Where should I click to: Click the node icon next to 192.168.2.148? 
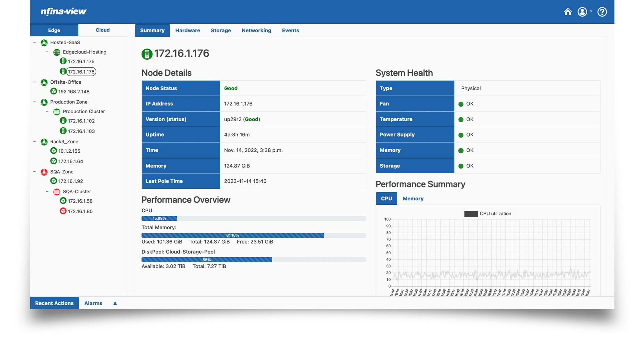54,91
